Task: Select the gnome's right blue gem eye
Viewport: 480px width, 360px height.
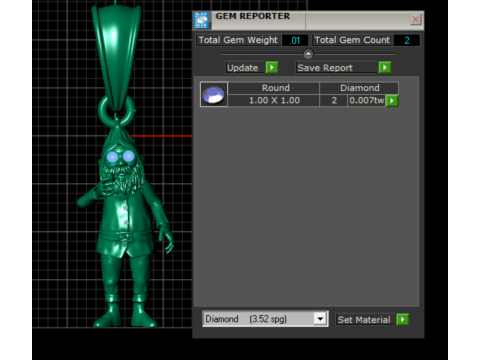Action: pos(128,156)
